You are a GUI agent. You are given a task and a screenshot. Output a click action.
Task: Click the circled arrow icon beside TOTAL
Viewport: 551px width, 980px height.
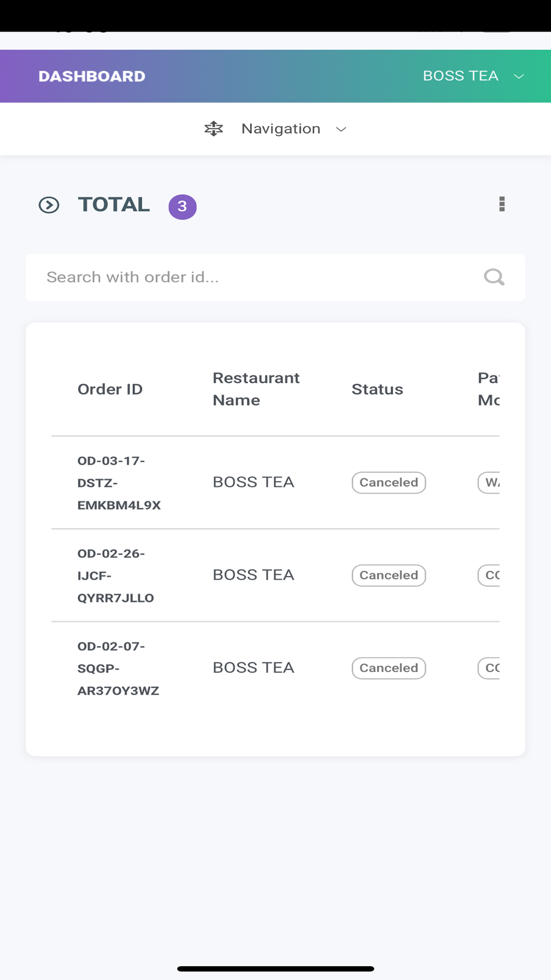(49, 205)
